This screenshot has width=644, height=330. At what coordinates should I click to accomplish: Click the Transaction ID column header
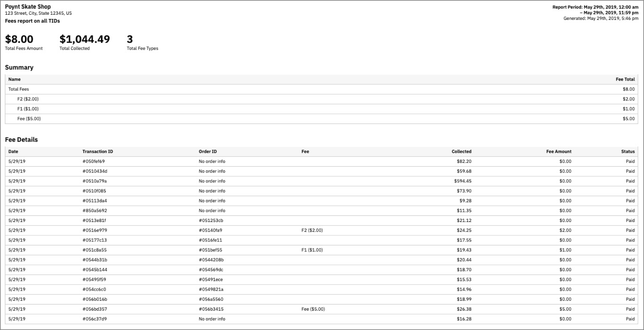(x=98, y=152)
